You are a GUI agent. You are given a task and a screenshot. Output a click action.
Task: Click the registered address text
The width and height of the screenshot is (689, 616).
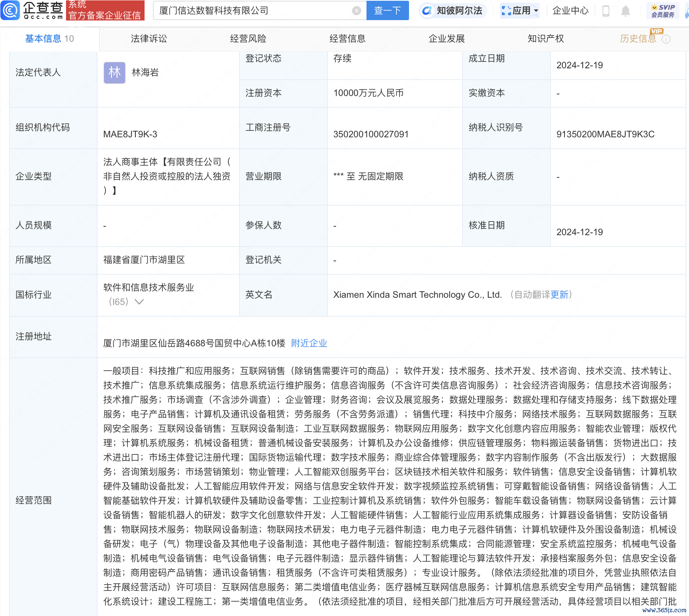pyautogui.click(x=194, y=343)
